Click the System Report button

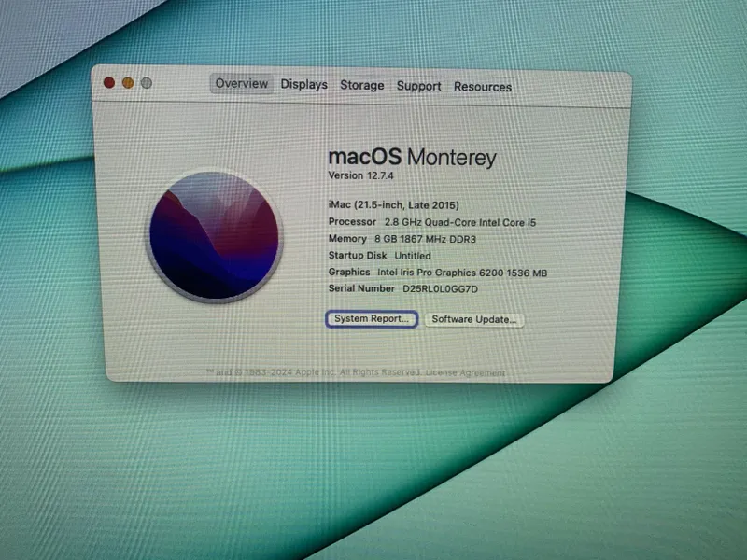click(x=372, y=318)
